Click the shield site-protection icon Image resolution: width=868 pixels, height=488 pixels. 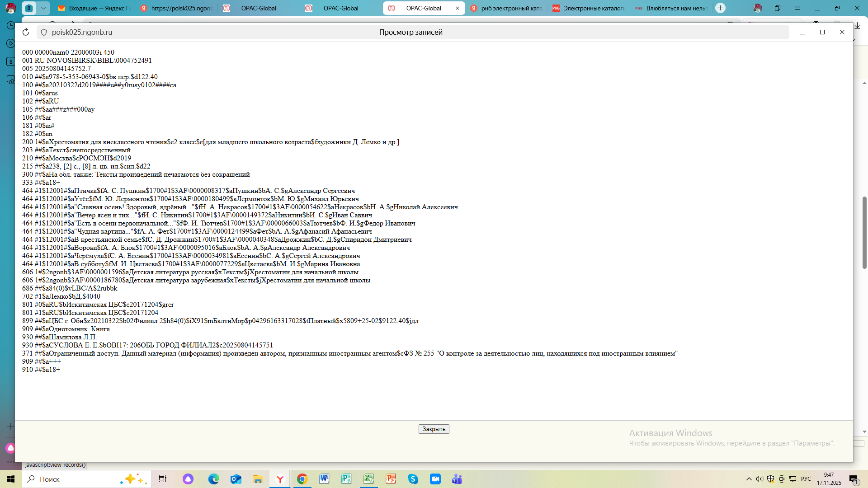point(44,32)
